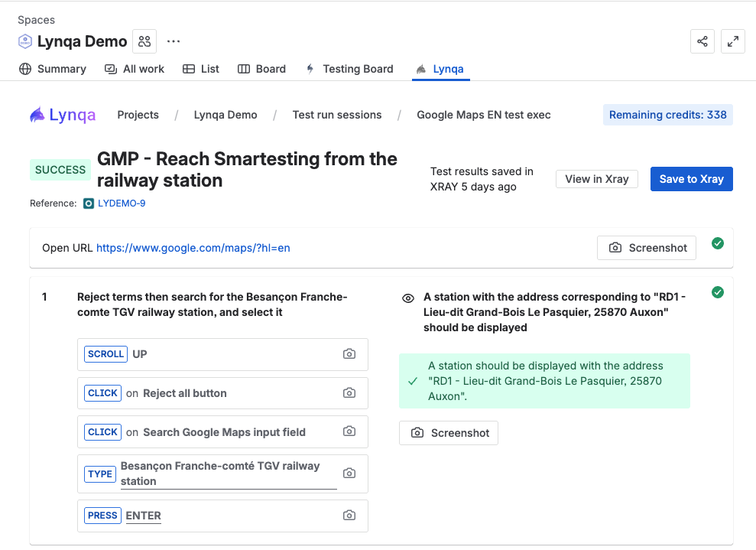
Task: Click the expand fullscreen arrows icon
Action: coord(733,41)
